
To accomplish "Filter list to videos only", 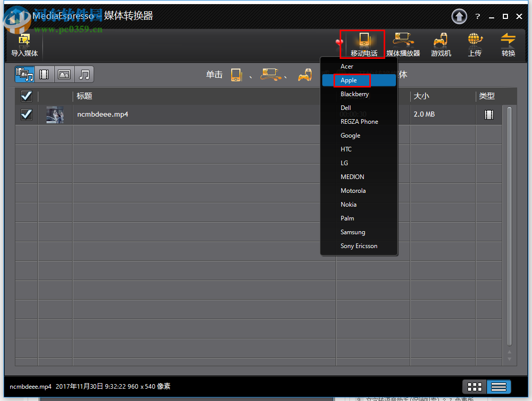I will pos(44,74).
